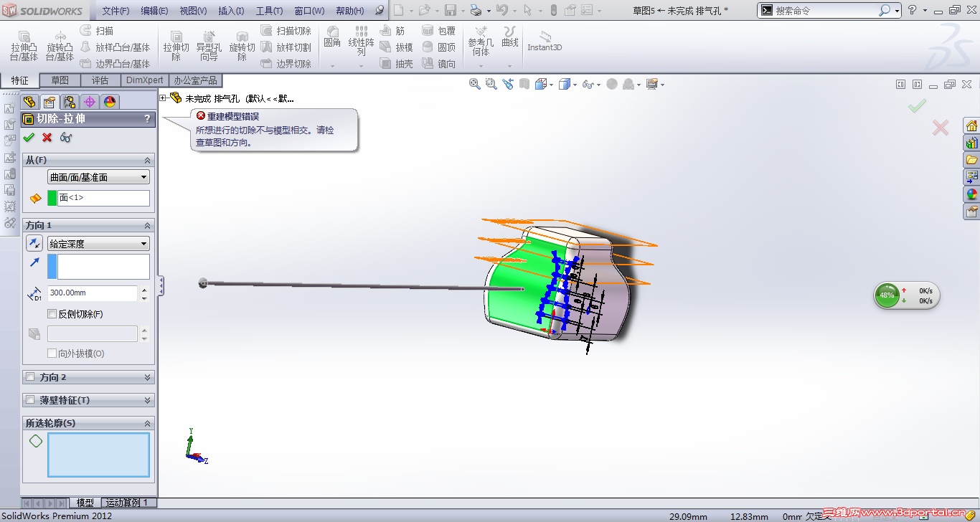980x522 pixels.
Task: Expand the 方向 2 section chevron
Action: pos(148,377)
